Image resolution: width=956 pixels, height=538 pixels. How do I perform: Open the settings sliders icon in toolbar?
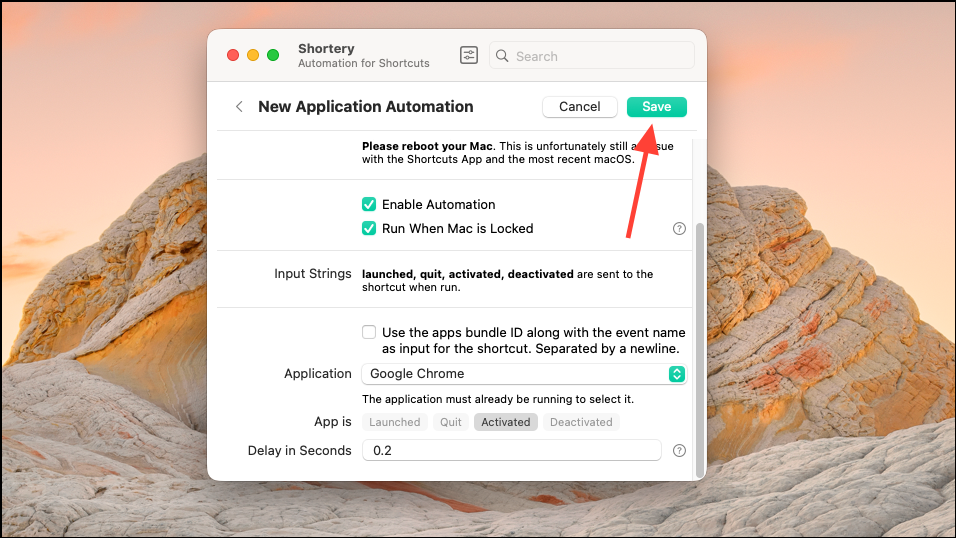[x=469, y=56]
